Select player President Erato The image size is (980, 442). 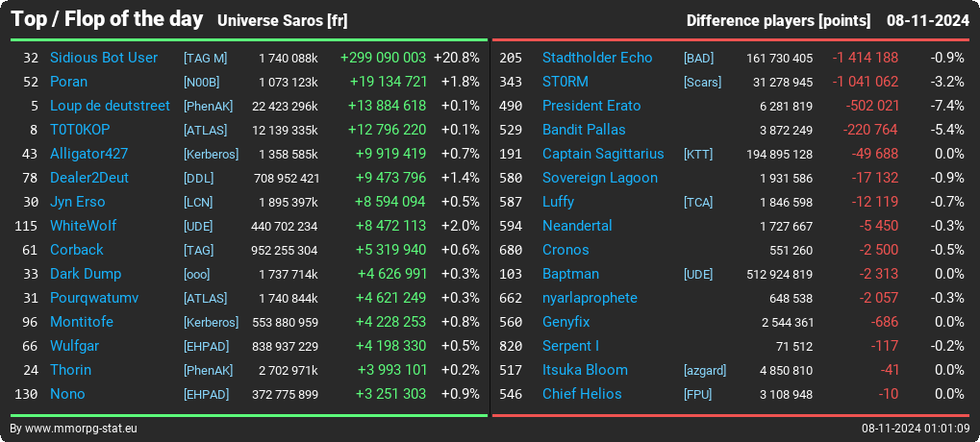click(x=591, y=106)
